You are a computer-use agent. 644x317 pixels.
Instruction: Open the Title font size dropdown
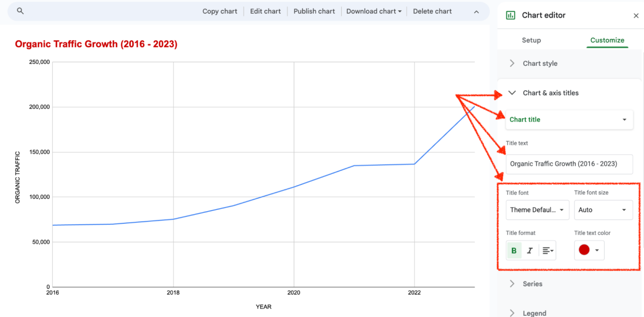[x=603, y=210]
